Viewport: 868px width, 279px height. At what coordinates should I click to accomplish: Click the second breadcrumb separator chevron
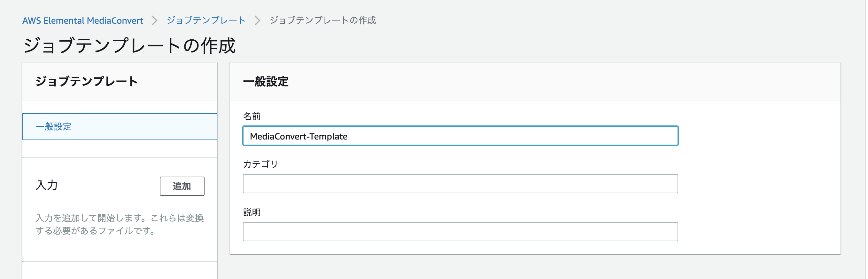pyautogui.click(x=258, y=20)
